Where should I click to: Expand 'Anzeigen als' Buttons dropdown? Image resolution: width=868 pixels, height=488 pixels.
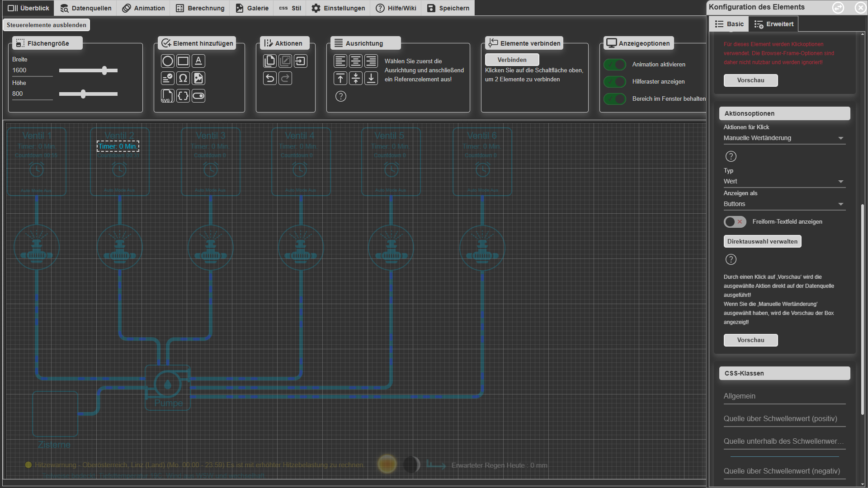784,204
